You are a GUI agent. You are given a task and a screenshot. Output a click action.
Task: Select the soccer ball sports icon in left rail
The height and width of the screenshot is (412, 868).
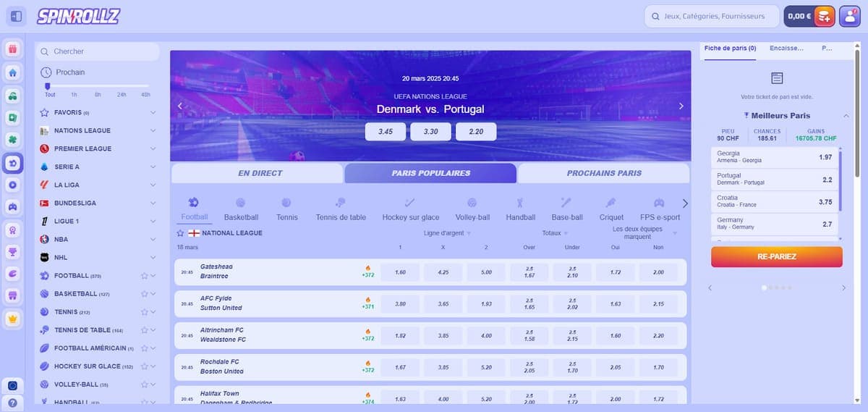click(12, 163)
